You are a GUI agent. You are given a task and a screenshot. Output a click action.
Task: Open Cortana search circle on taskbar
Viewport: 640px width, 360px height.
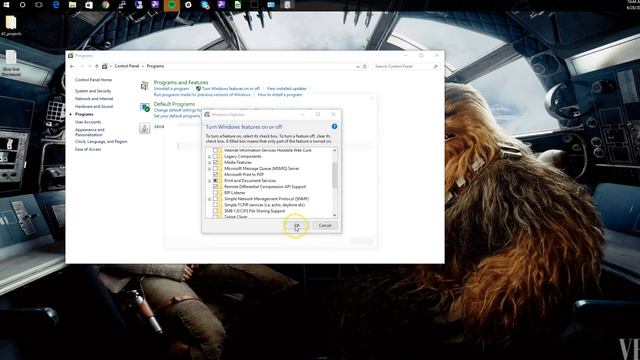[x=22, y=5]
